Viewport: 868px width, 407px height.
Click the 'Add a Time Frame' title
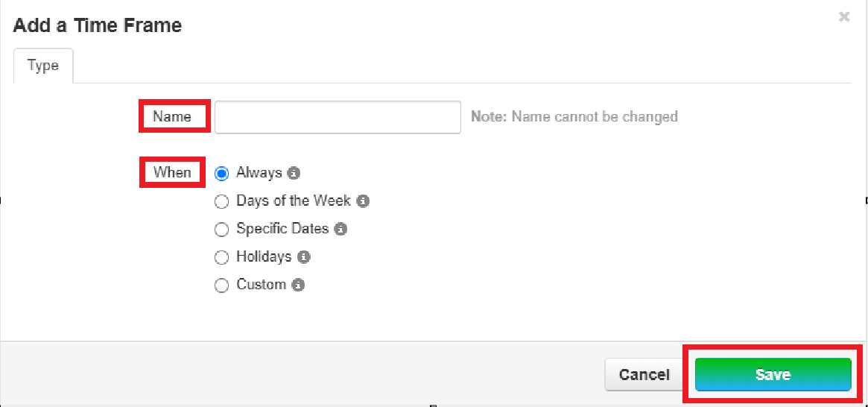pos(98,25)
